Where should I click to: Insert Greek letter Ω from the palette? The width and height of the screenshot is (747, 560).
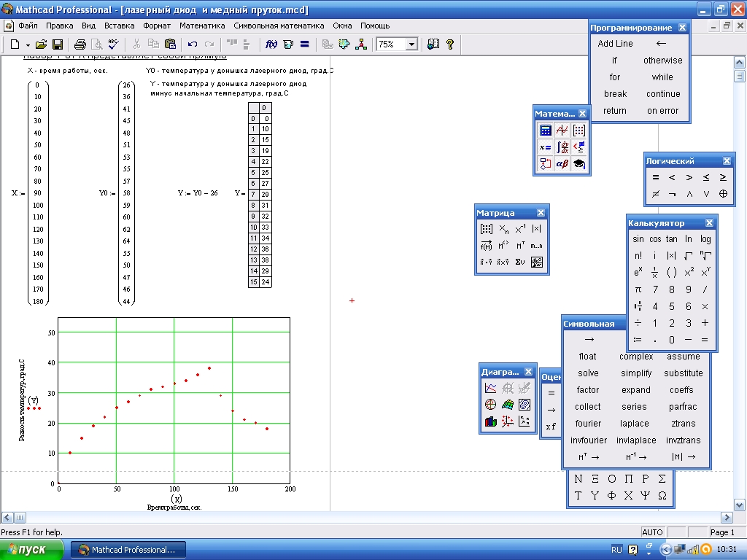[662, 496]
